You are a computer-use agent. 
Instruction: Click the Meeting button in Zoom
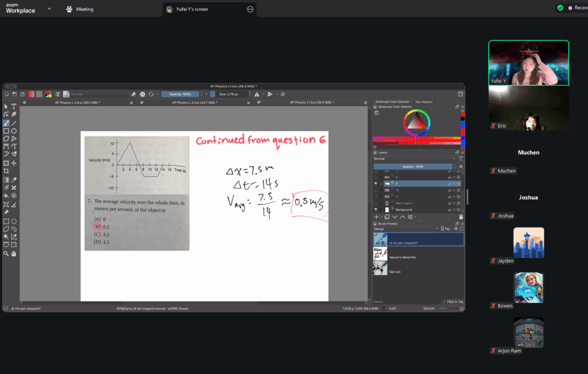point(79,9)
